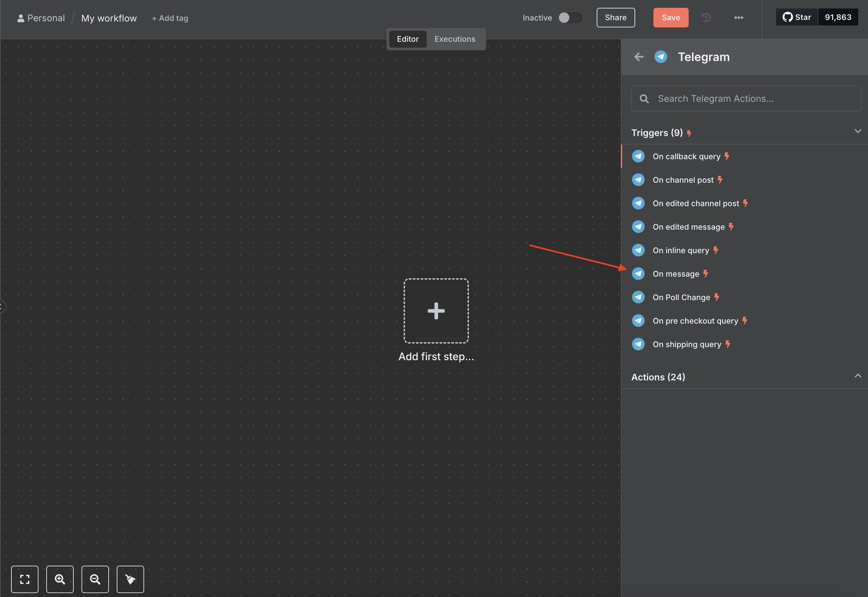Click the Share button
This screenshot has height=597, width=868.
tap(615, 18)
